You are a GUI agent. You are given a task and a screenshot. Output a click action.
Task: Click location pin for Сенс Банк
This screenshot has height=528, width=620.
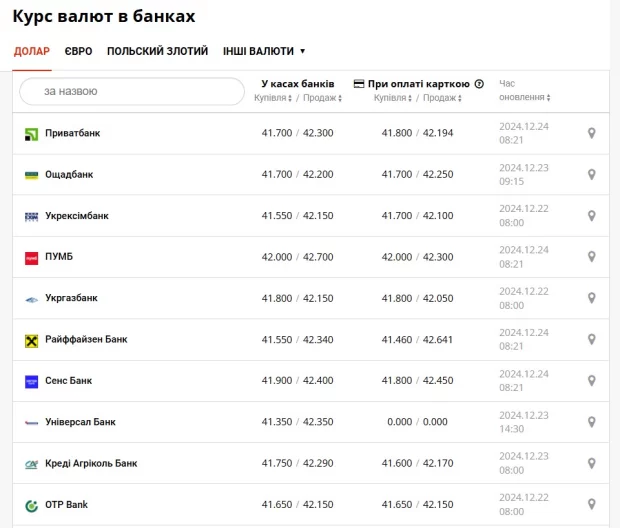591,381
